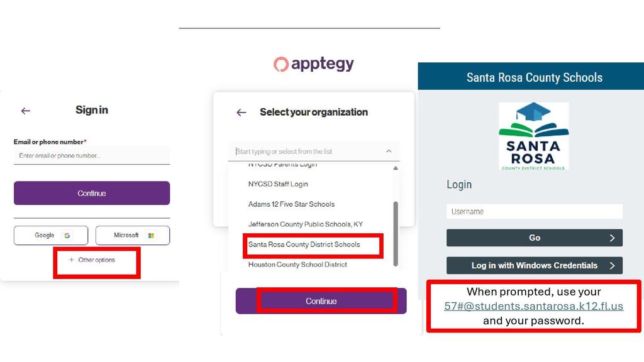The height and width of the screenshot is (362, 644).
Task: Click the organization list scroll-up arrow
Action: [x=396, y=168]
